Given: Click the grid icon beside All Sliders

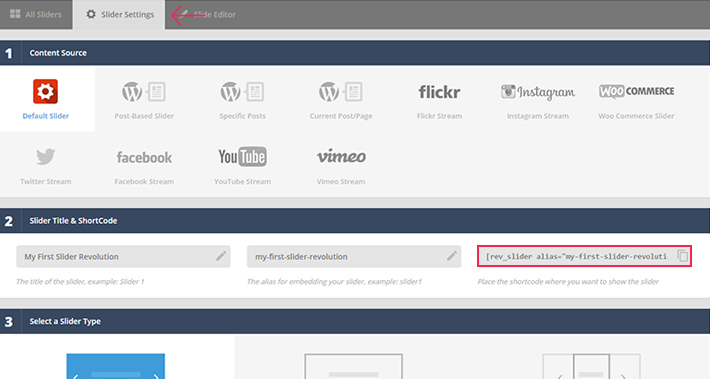Looking at the screenshot, I should [x=15, y=14].
